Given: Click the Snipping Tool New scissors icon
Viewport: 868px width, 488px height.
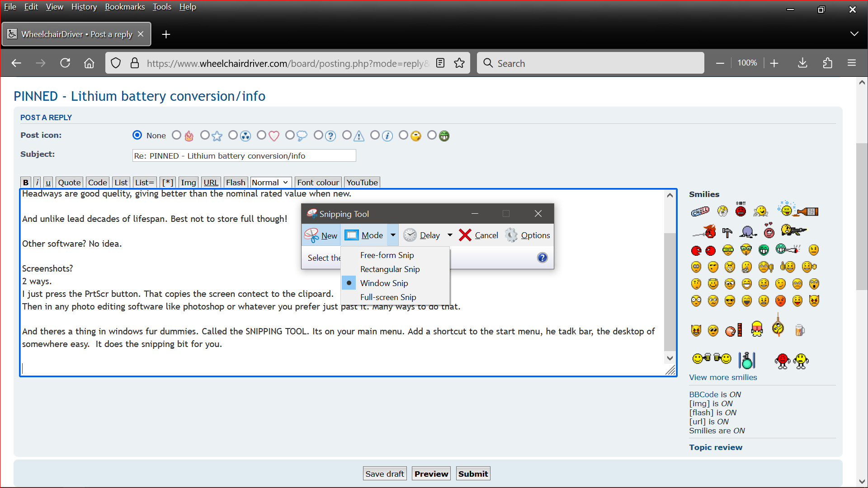Looking at the screenshot, I should tap(311, 235).
